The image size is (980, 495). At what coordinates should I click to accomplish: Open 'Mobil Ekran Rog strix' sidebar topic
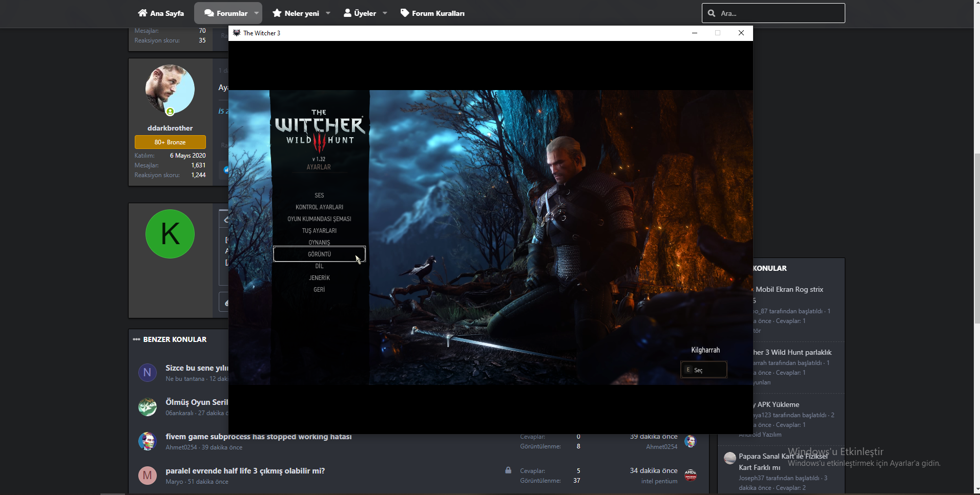(789, 290)
